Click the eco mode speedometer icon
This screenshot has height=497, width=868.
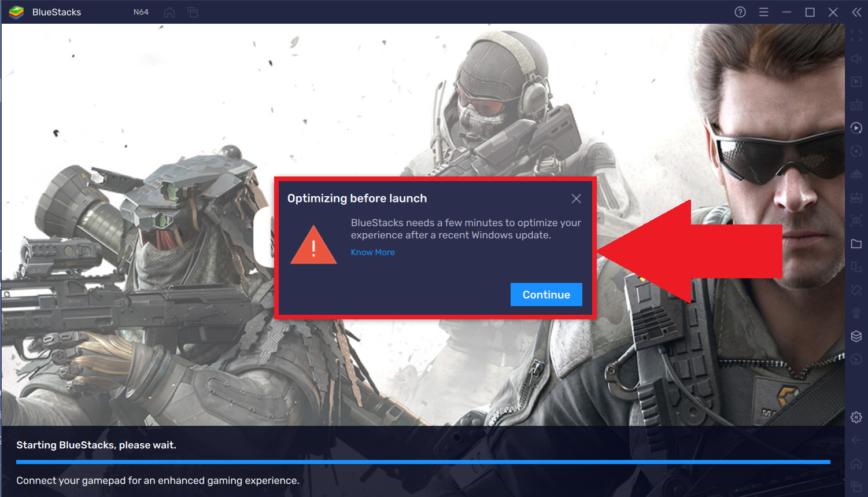856,359
